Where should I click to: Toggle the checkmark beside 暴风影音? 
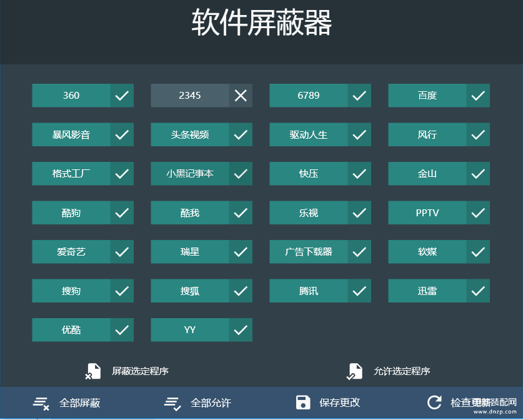pyautogui.click(x=122, y=135)
